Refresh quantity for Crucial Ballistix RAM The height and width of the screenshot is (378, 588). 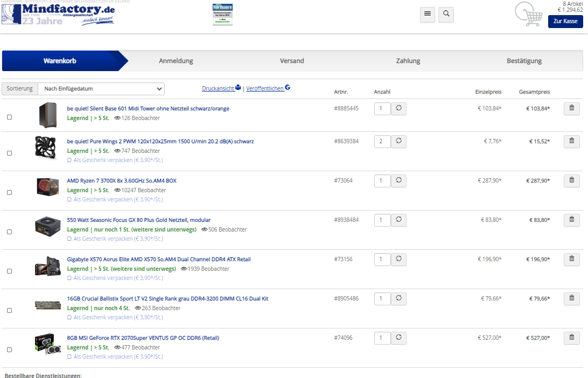398,298
